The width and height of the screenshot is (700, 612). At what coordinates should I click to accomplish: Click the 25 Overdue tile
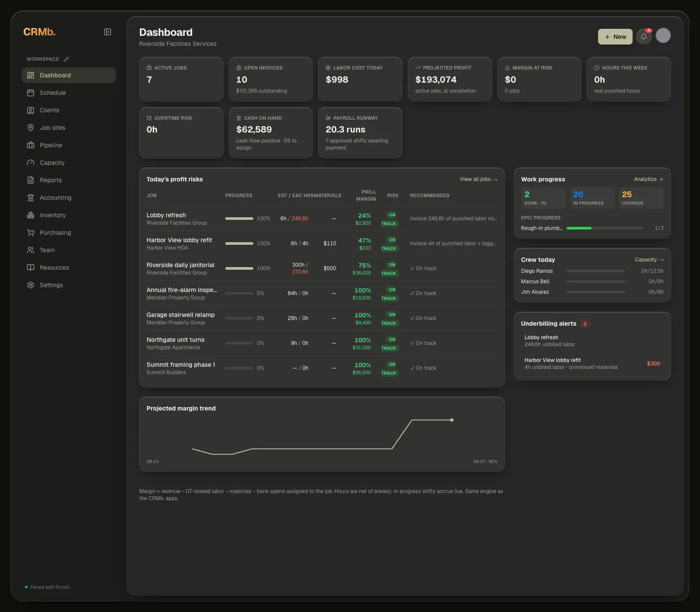coord(641,198)
